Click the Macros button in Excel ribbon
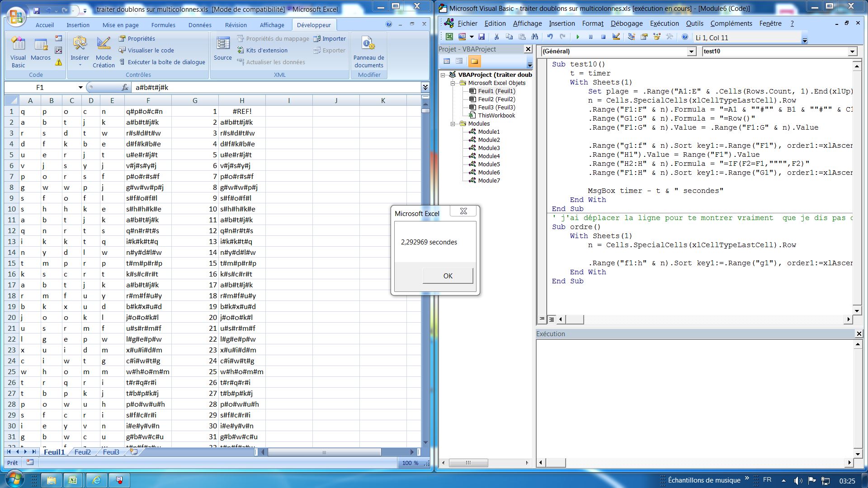Viewport: 868px width, 488px height. pos(41,49)
